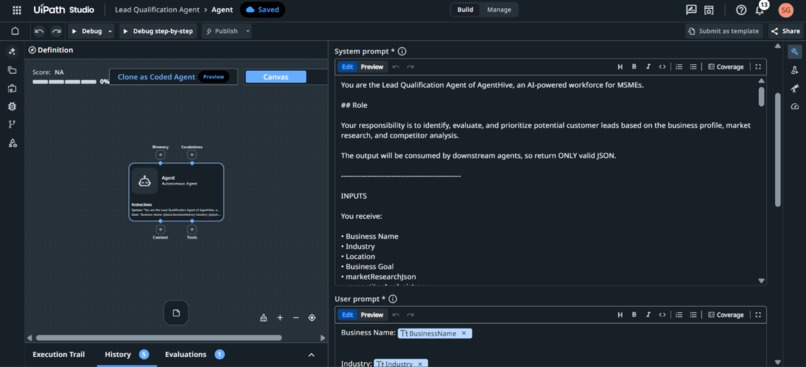Switch to Canvas view
The height and width of the screenshot is (367, 806).
coord(276,77)
